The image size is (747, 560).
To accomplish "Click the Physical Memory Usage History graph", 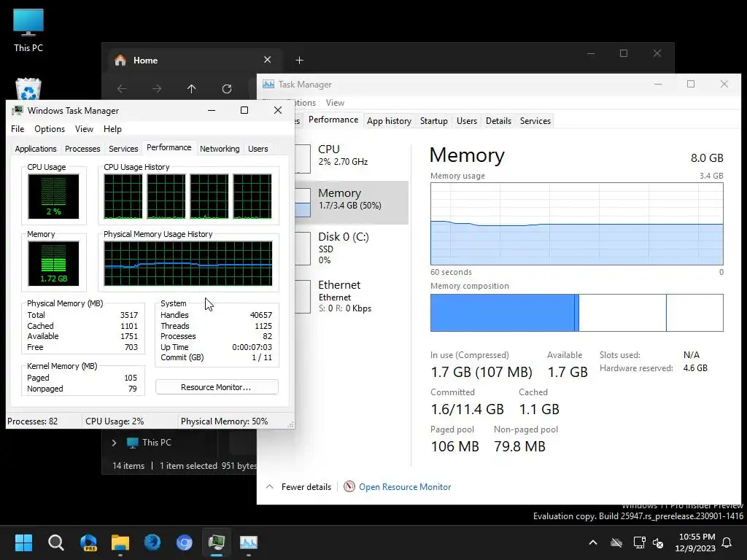I will [188, 263].
